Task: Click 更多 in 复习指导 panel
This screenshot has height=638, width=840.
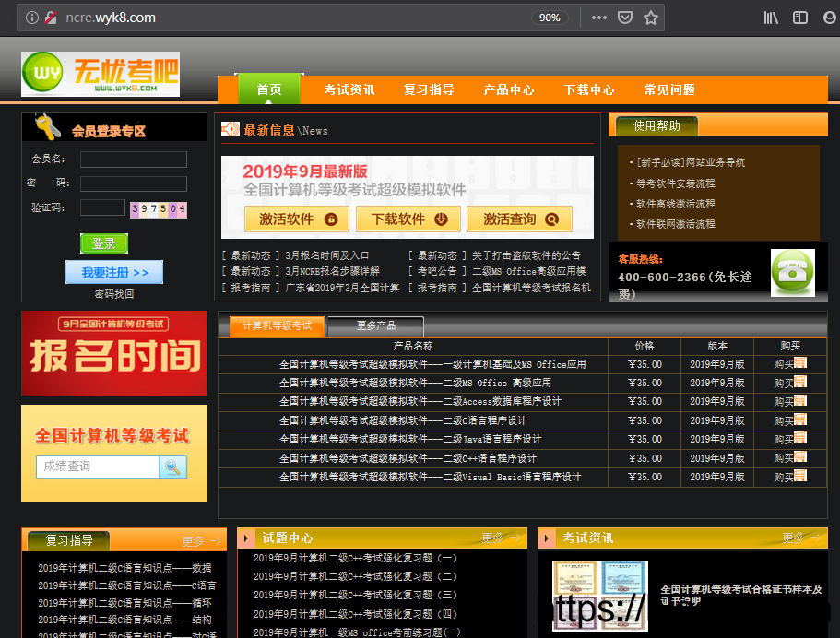Action: [x=201, y=541]
